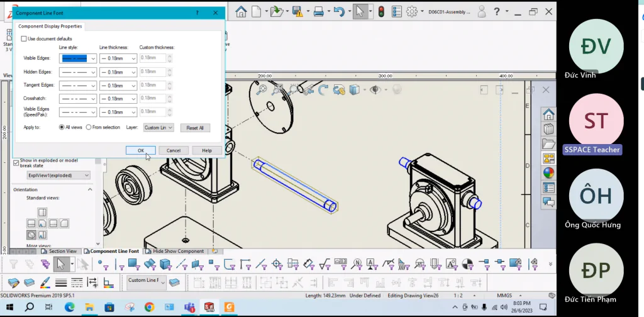The width and height of the screenshot is (644, 317).
Task: Open the Visible Edges line style dropdown
Action: tap(78, 58)
